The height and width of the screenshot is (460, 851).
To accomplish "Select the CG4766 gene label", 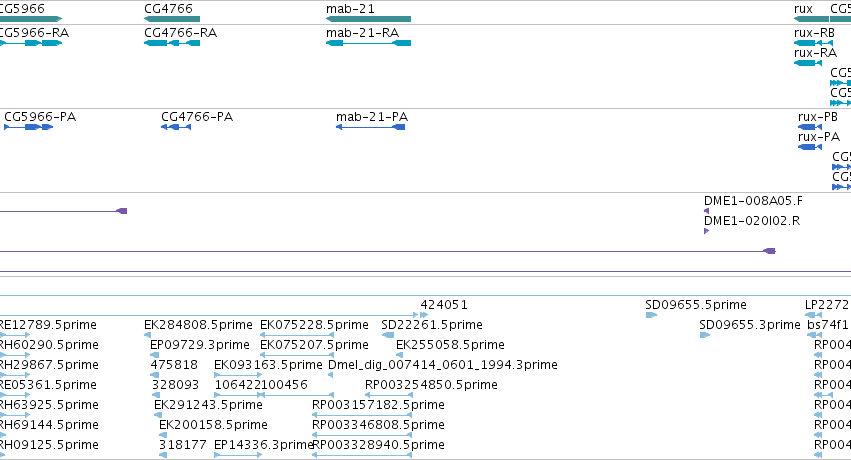I will [x=168, y=9].
